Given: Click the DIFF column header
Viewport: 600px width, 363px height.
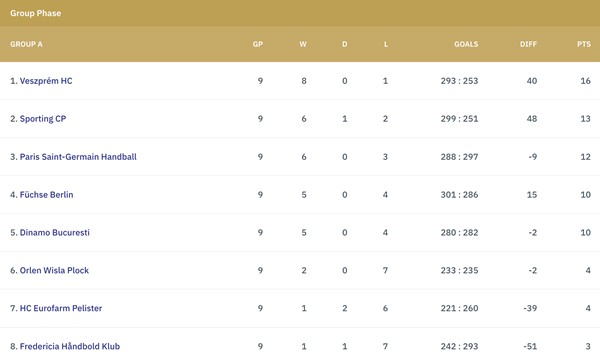Looking at the screenshot, I should pos(528,44).
